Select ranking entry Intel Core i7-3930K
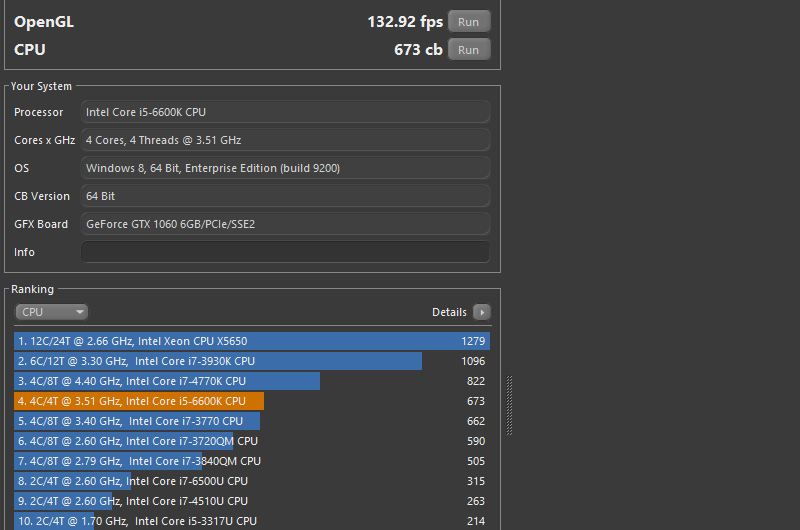 (252, 361)
